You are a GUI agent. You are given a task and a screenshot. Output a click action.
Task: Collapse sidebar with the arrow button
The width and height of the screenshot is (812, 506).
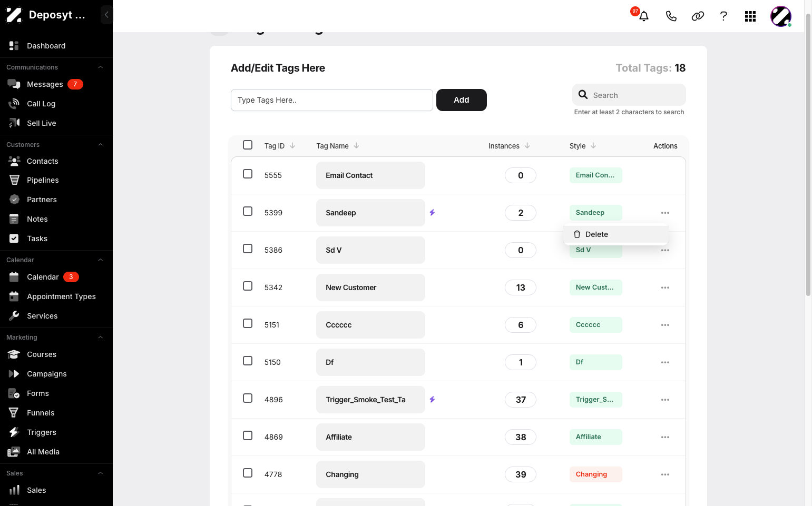(106, 15)
